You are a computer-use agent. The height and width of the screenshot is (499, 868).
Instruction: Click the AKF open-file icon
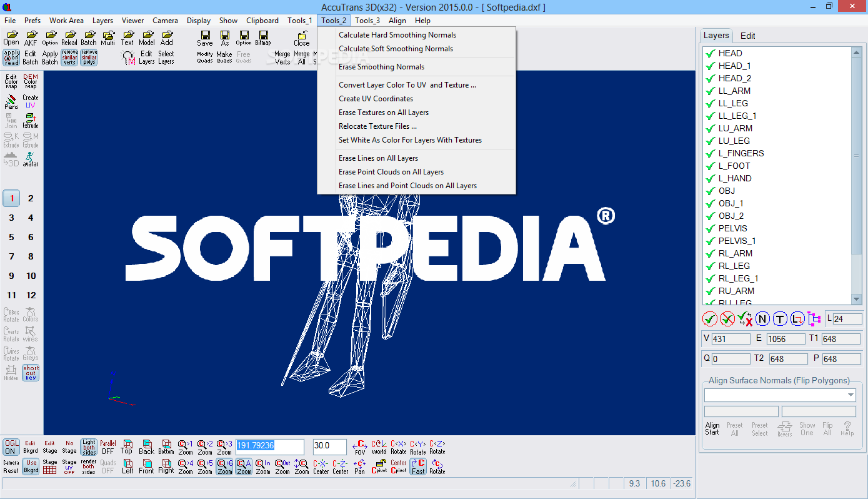pos(31,38)
